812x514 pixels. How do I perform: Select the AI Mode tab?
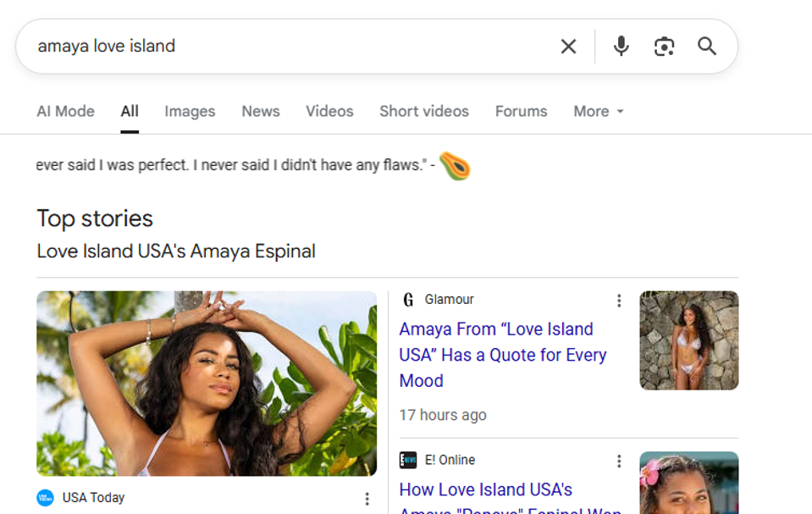click(x=65, y=111)
